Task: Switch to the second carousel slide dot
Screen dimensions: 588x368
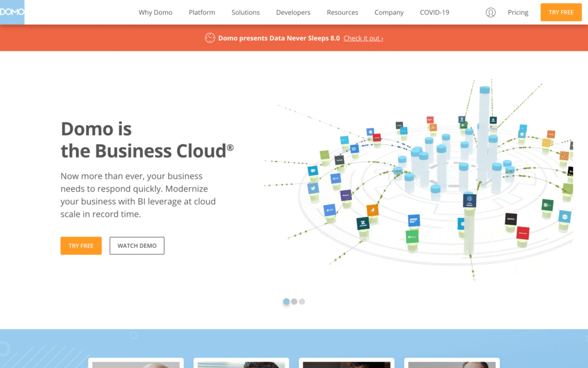Action: (x=295, y=301)
